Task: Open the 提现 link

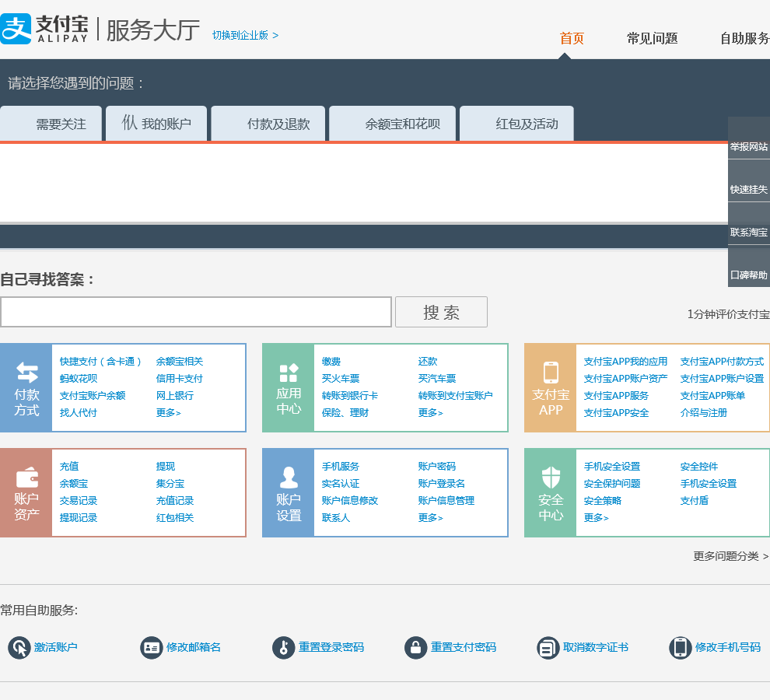Action: [166, 466]
